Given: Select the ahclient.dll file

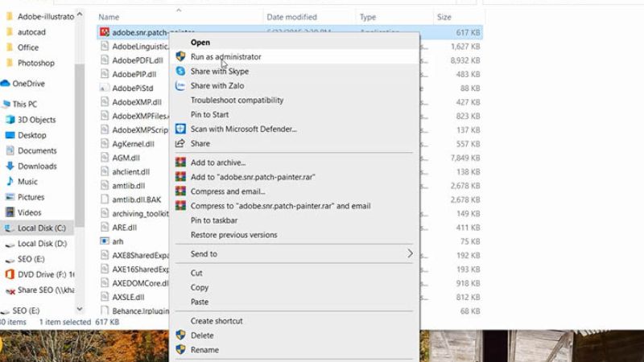Looking at the screenshot, I should 131,171.
